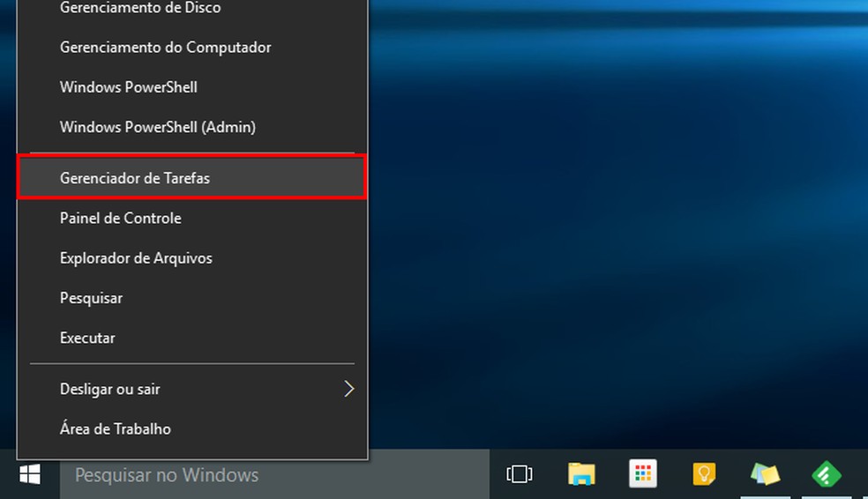868x499 pixels.
Task: Open Painel de Controle
Action: (x=192, y=218)
